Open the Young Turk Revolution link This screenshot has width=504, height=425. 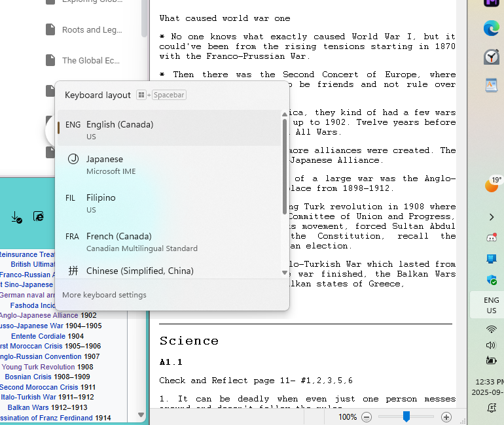pyautogui.click(x=38, y=367)
